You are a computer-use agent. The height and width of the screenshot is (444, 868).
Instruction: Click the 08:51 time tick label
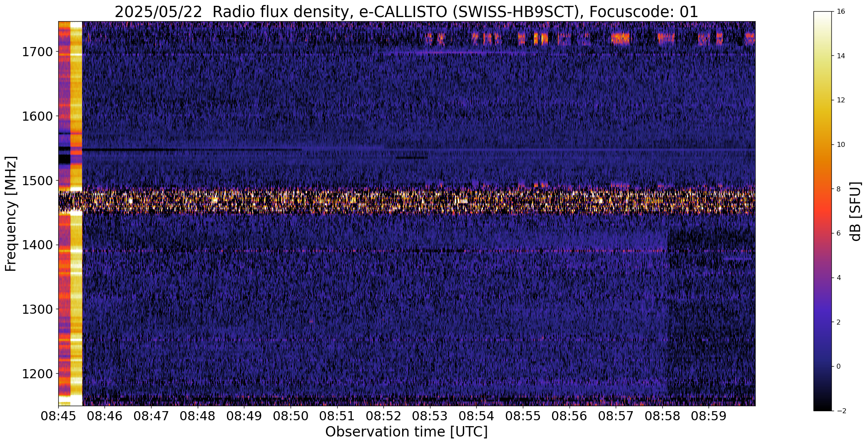[337, 416]
